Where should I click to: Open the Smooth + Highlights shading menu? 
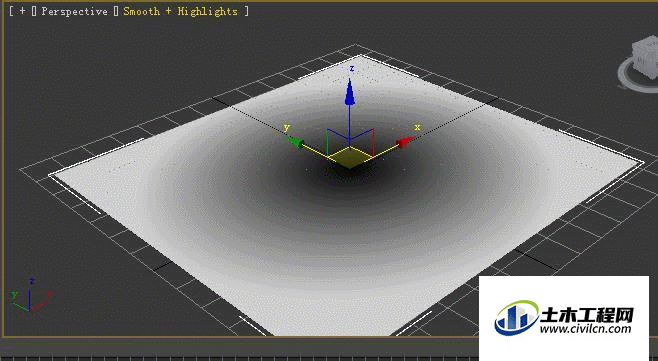click(180, 11)
